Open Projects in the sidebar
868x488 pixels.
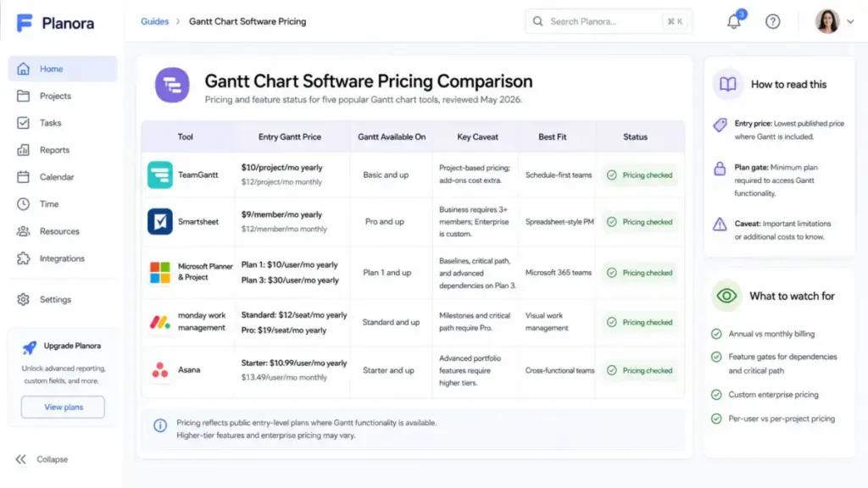(x=63, y=96)
